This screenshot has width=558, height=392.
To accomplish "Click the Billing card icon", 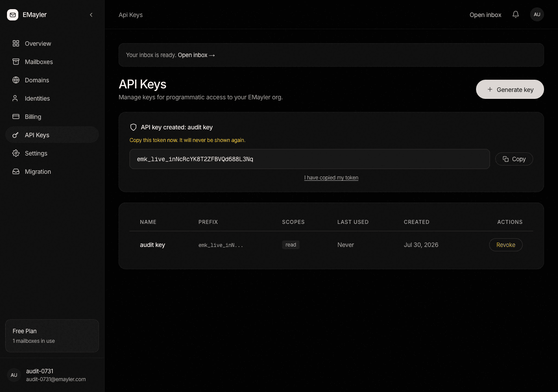I will click(x=16, y=117).
